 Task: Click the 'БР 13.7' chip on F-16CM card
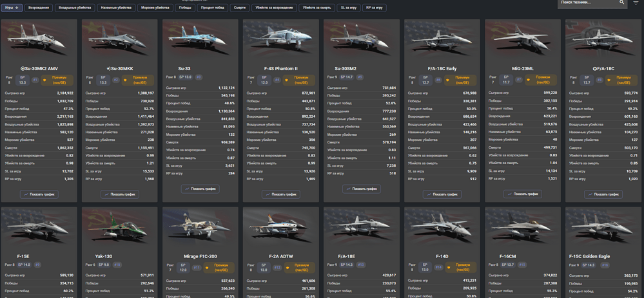(x=507, y=265)
